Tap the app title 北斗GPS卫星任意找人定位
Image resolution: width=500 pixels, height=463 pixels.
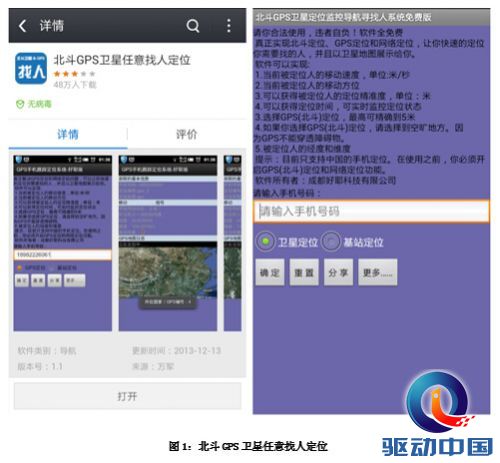pyautogui.click(x=122, y=60)
